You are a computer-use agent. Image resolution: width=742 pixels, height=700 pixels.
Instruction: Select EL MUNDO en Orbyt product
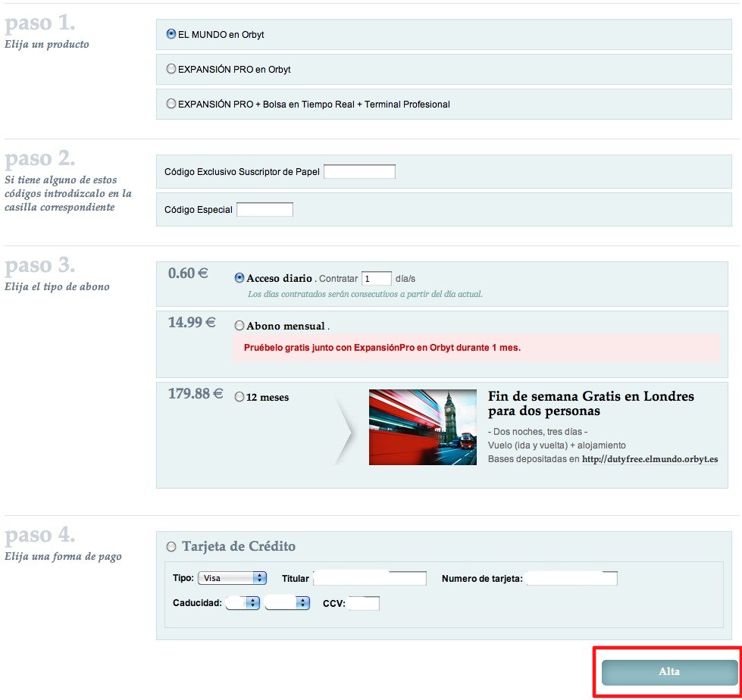[x=171, y=34]
